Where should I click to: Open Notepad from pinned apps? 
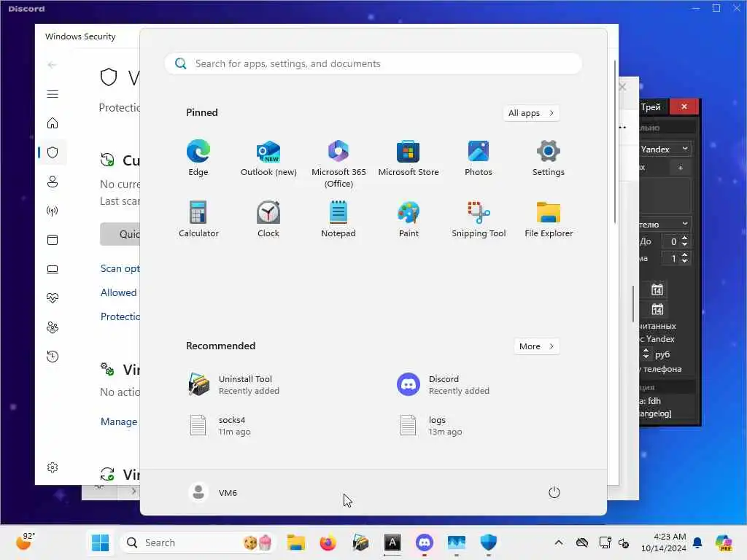[x=338, y=219]
